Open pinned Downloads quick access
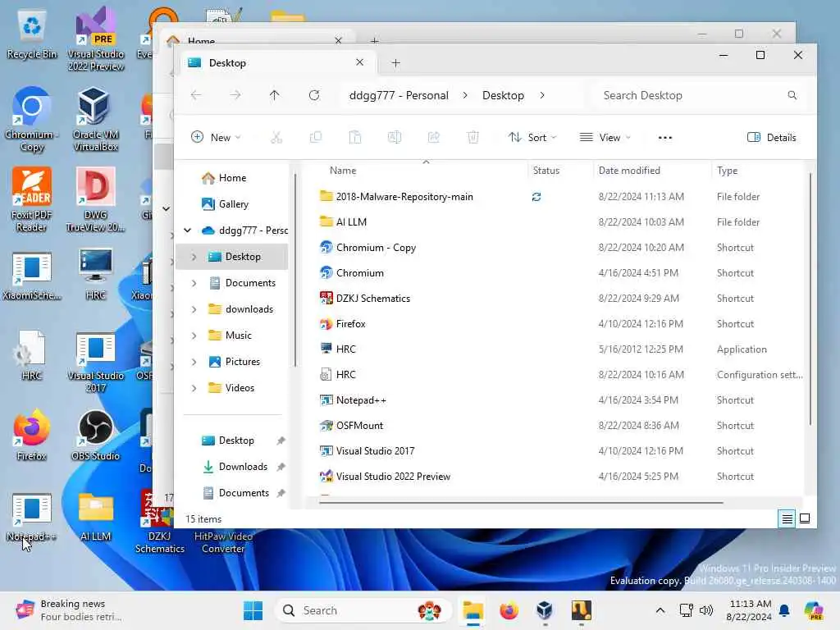840x630 pixels. (x=243, y=467)
